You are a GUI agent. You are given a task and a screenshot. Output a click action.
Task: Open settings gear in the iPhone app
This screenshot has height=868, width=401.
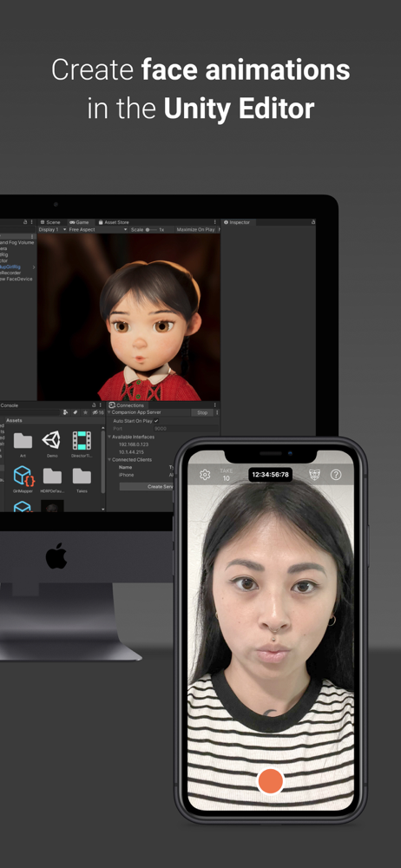tap(205, 475)
